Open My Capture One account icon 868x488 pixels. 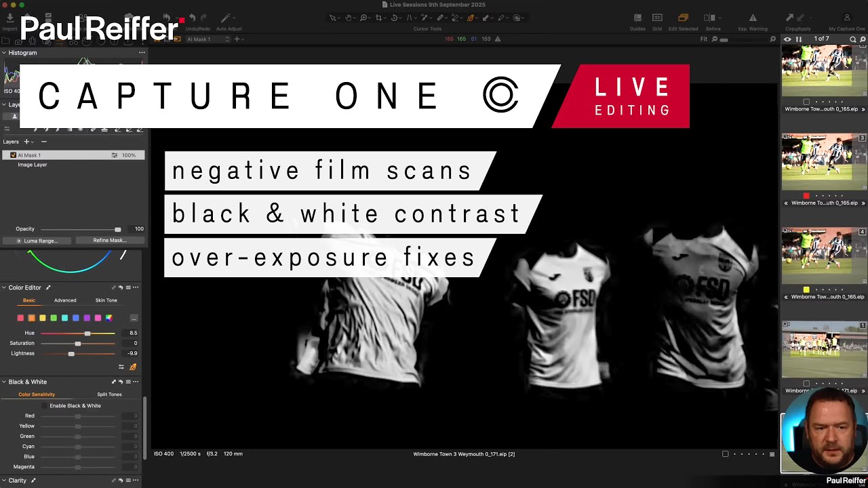tap(846, 18)
